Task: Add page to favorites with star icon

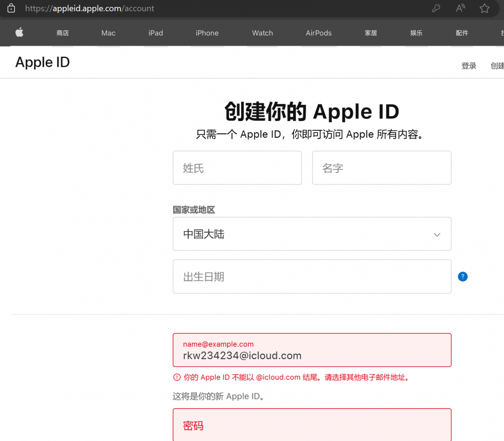Action: tap(484, 8)
